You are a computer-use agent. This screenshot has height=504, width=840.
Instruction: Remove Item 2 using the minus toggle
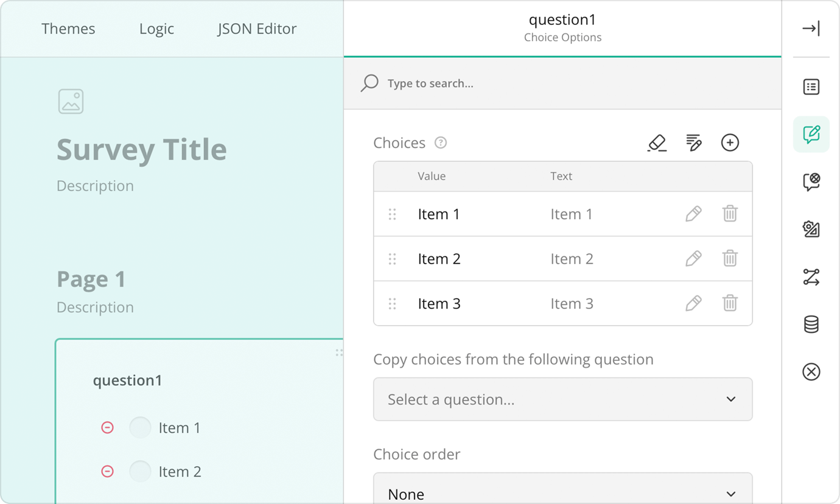tap(108, 471)
